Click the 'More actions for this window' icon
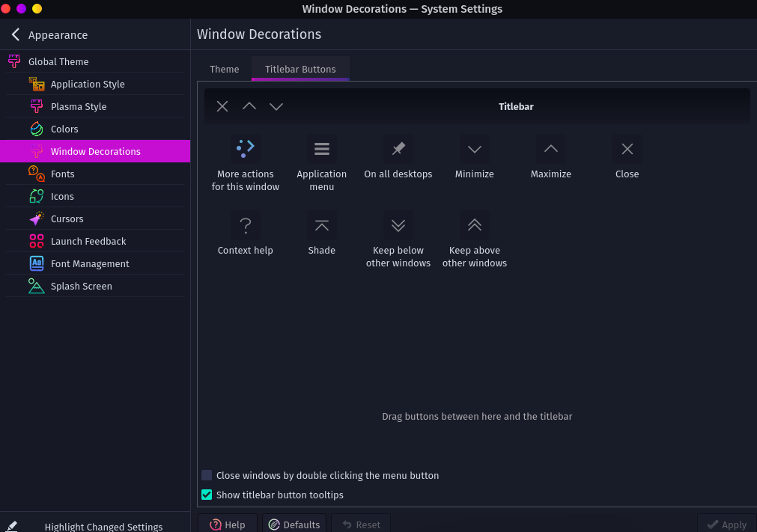This screenshot has width=757, height=532. (x=246, y=148)
